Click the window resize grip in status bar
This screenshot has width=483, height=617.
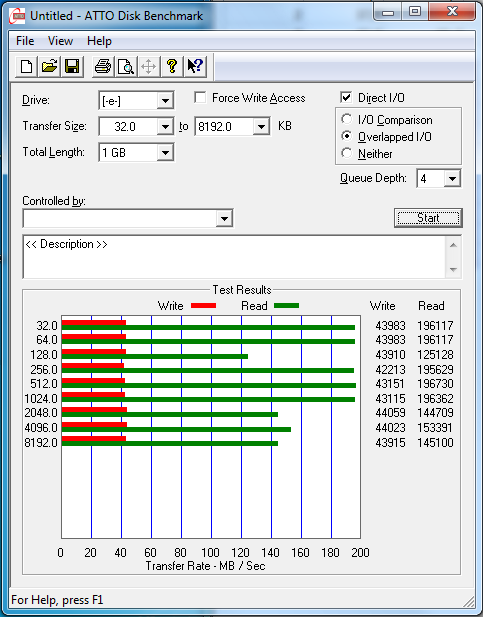pyautogui.click(x=468, y=601)
